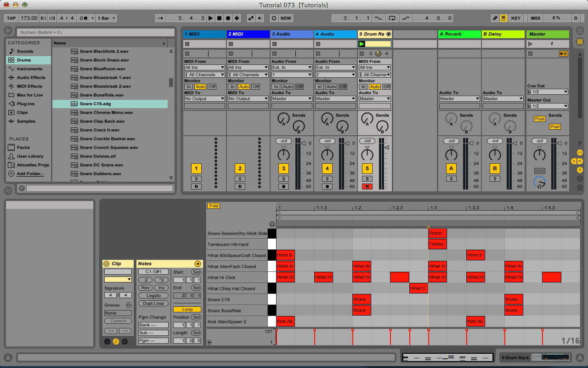Click the Follow arrow switch in the transport
This screenshot has height=368, width=588.
[x=161, y=18]
